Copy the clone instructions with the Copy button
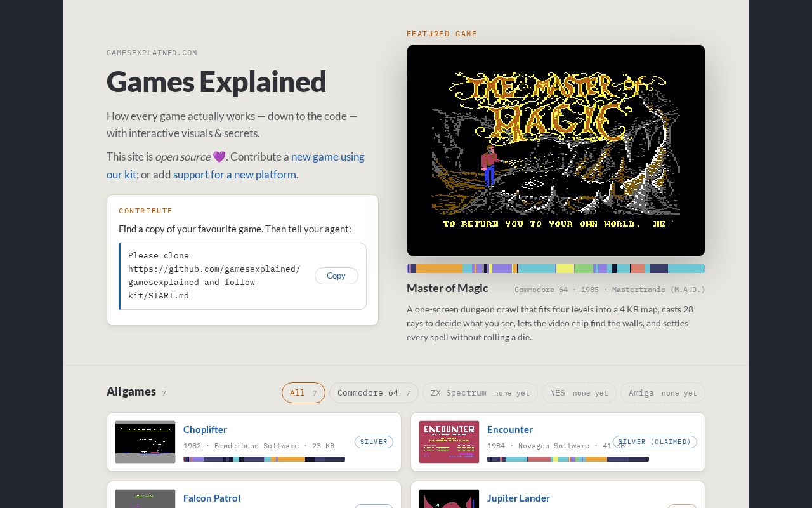This screenshot has height=508, width=812. (336, 276)
